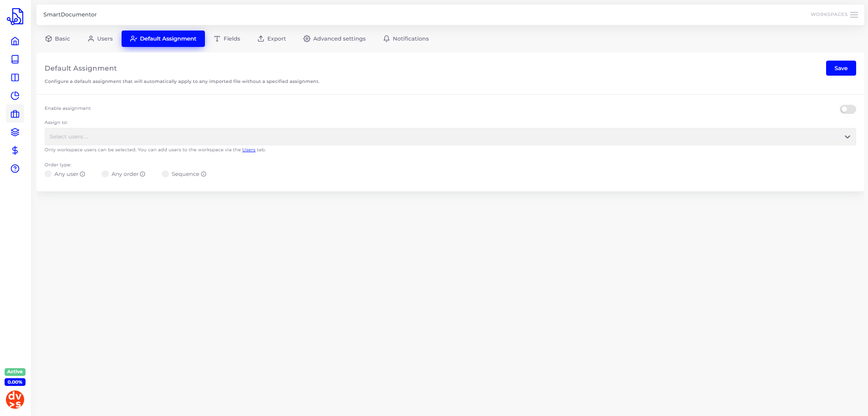Click the dollar sign billing icon
Image resolution: width=868 pixels, height=416 pixels.
click(15, 150)
